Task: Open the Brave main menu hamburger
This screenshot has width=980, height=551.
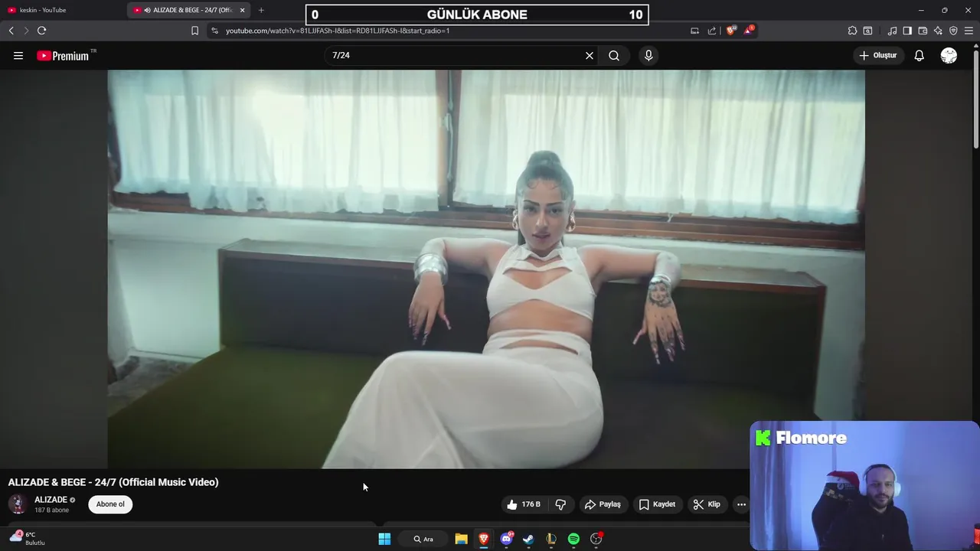Action: pyautogui.click(x=969, y=31)
